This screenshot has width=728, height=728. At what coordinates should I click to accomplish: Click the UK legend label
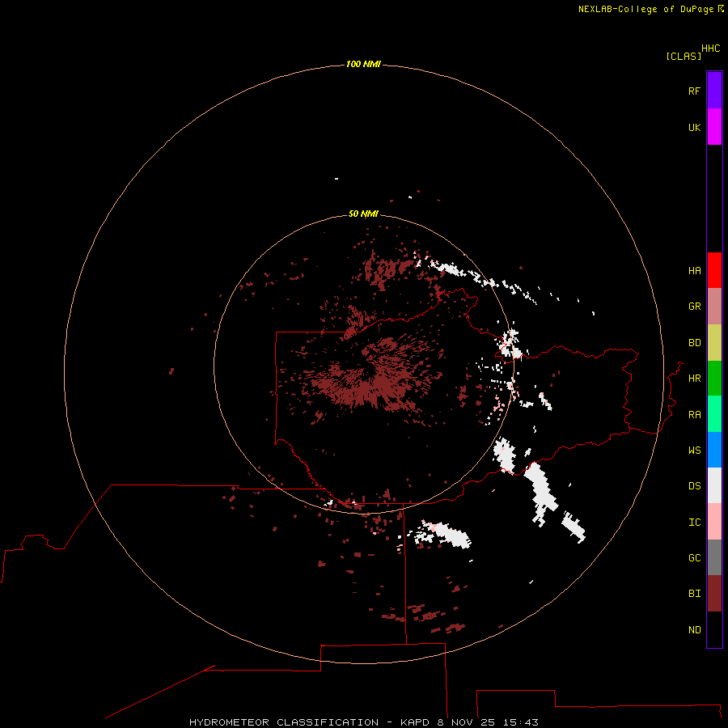click(694, 127)
